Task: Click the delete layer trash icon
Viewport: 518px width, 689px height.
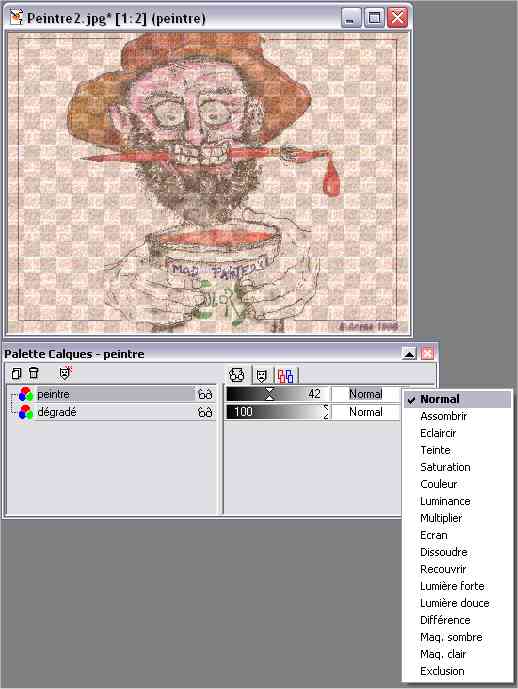Action: [x=34, y=373]
